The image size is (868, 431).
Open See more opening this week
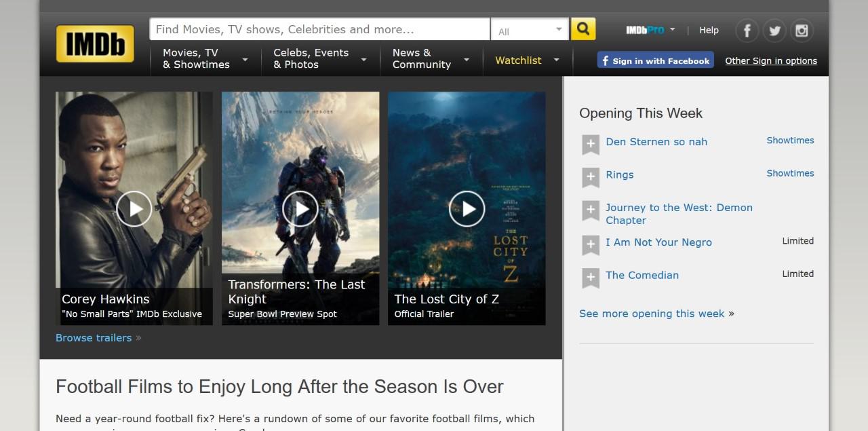pyautogui.click(x=652, y=314)
